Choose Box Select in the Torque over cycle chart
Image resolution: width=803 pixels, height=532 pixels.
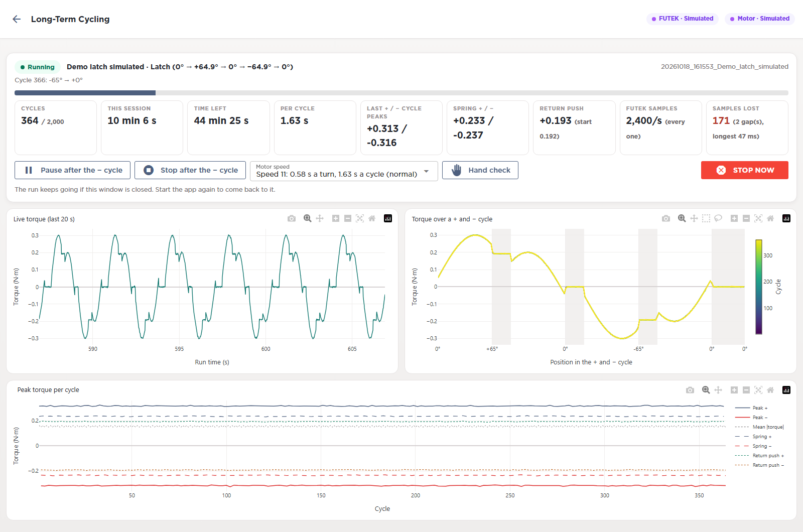(x=706, y=218)
